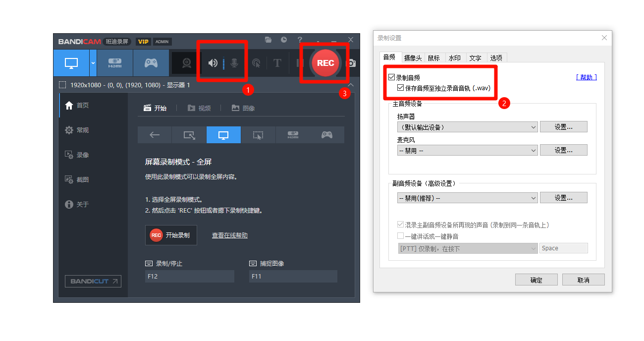Click the back arrow in the 开始 mode row
This screenshot has height=341, width=644.
tap(155, 135)
